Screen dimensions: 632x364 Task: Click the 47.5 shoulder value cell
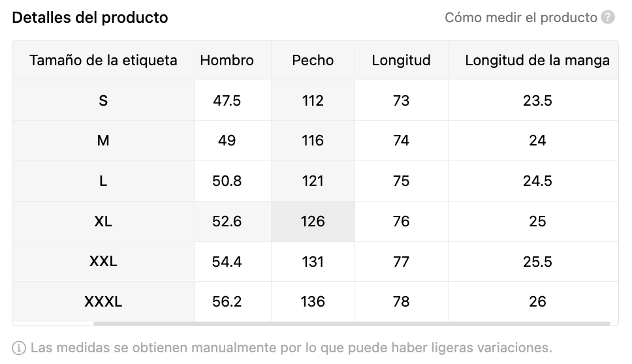pyautogui.click(x=227, y=100)
